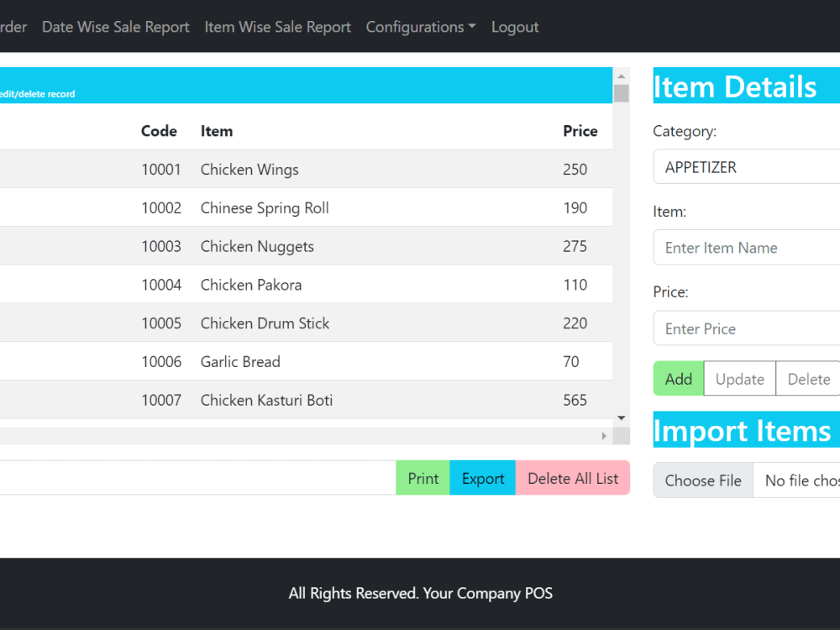
Task: Click code 10007 cell
Action: coord(161,400)
